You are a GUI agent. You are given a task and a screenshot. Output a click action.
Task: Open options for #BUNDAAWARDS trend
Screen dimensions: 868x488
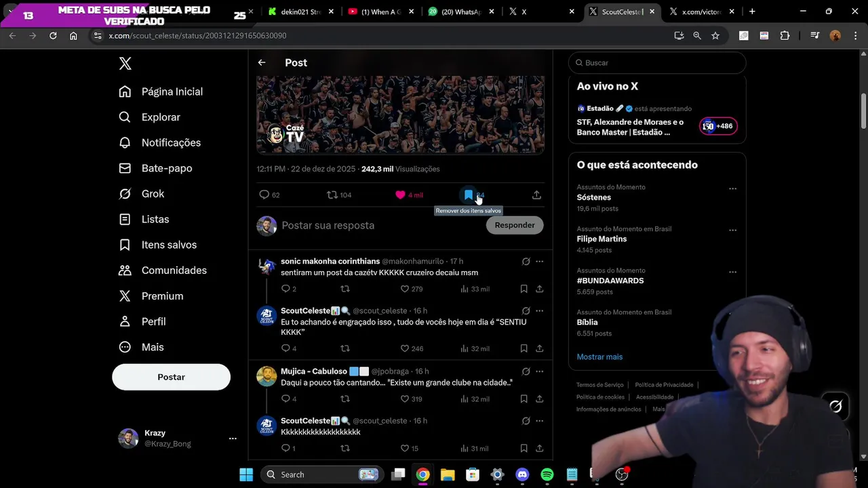[x=732, y=272]
